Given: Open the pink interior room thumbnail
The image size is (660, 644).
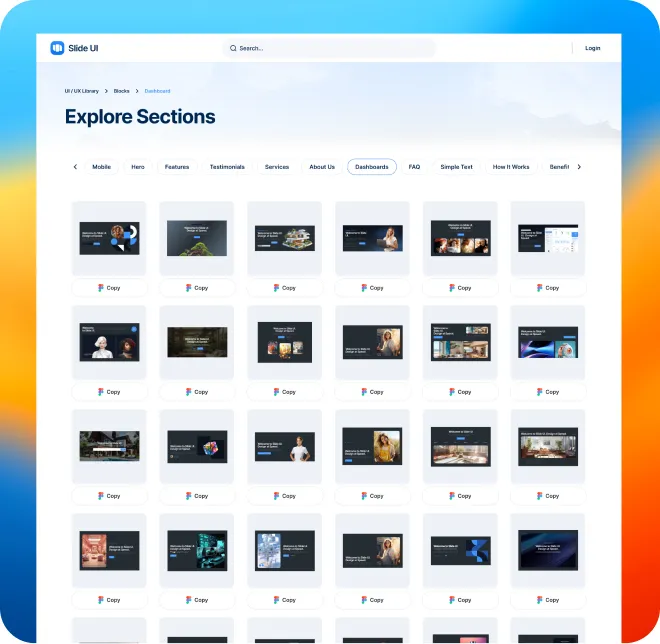Looking at the screenshot, I should point(109,550).
